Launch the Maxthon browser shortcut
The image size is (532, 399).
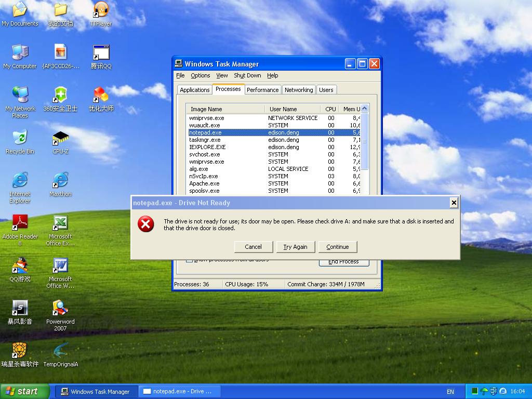tap(60, 184)
